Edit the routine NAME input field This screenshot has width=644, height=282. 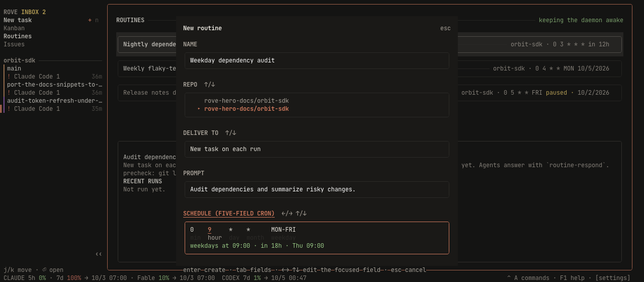[x=317, y=60]
